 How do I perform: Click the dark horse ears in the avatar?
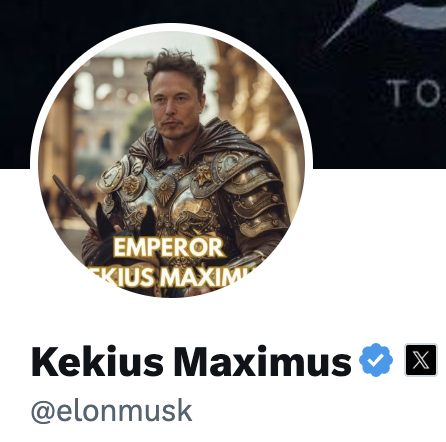(125, 220)
